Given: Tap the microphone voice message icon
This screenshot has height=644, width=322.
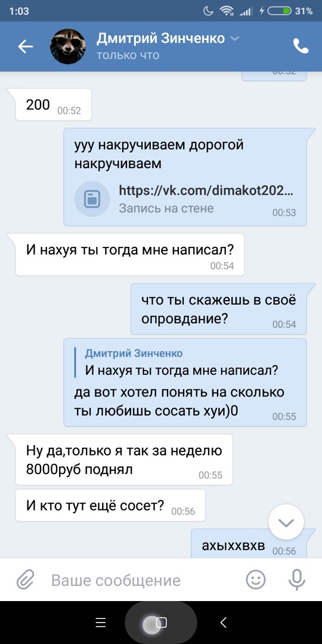Looking at the screenshot, I should [x=296, y=580].
